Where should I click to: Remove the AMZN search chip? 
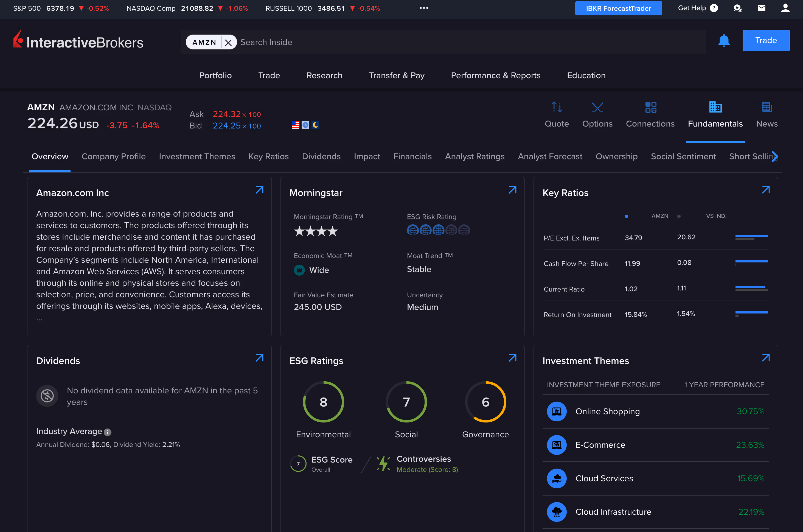pyautogui.click(x=228, y=42)
